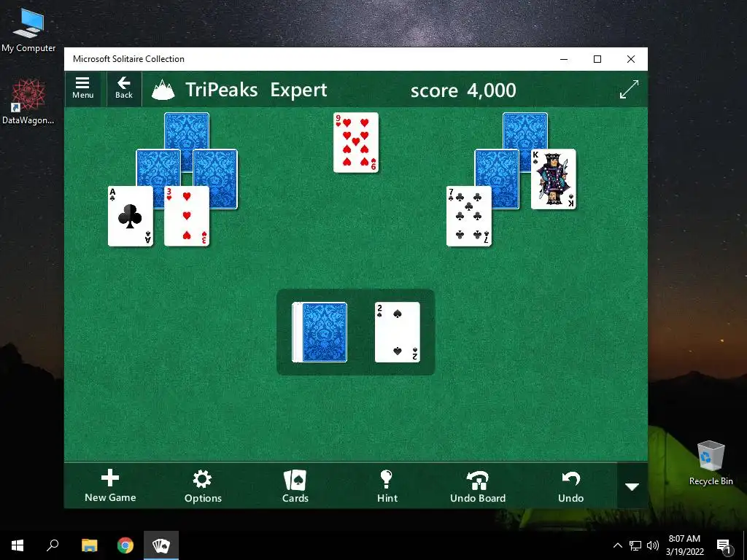
Task: Toggle fullscreen with the diagonal arrows icon
Action: click(629, 90)
